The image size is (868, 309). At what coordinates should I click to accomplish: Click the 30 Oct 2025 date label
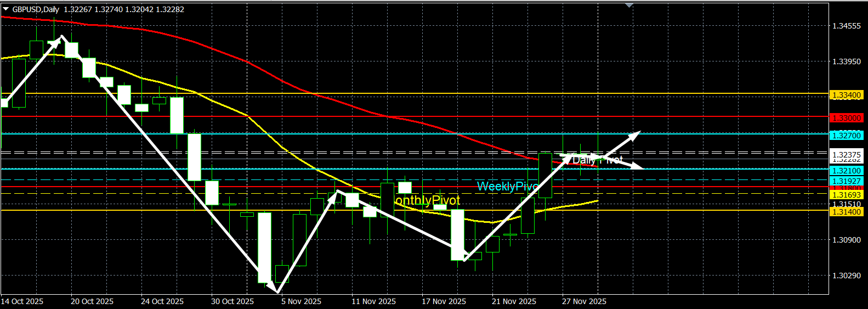point(232,301)
